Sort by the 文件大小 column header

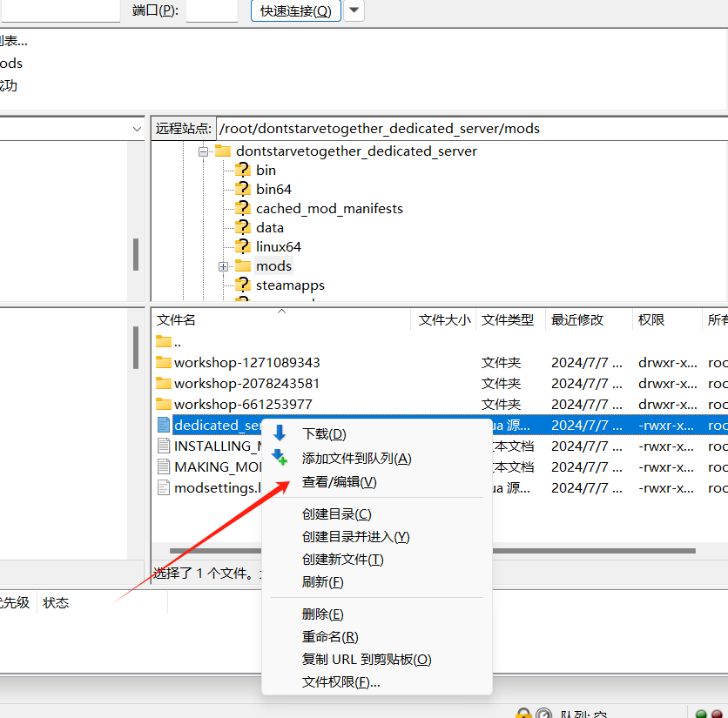tap(443, 319)
